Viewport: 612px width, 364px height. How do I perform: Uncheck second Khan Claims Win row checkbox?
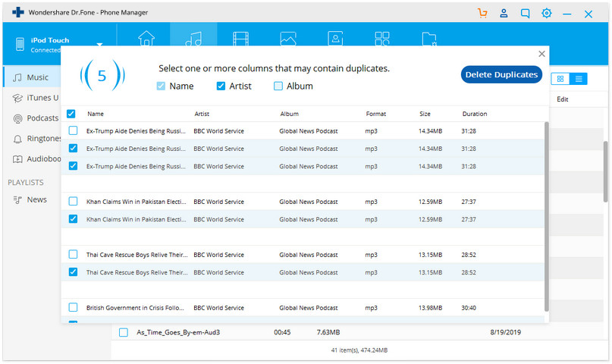(x=73, y=219)
